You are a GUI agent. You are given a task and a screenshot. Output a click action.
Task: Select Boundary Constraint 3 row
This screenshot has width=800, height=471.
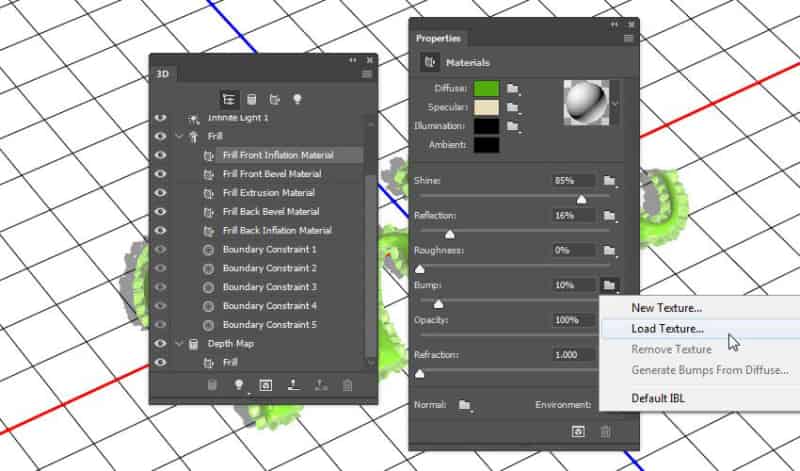click(270, 287)
